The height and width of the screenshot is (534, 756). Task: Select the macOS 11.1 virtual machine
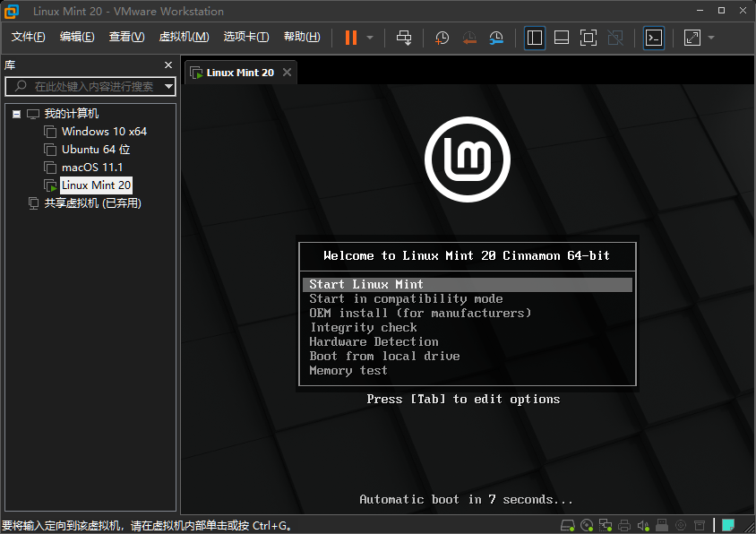point(92,168)
